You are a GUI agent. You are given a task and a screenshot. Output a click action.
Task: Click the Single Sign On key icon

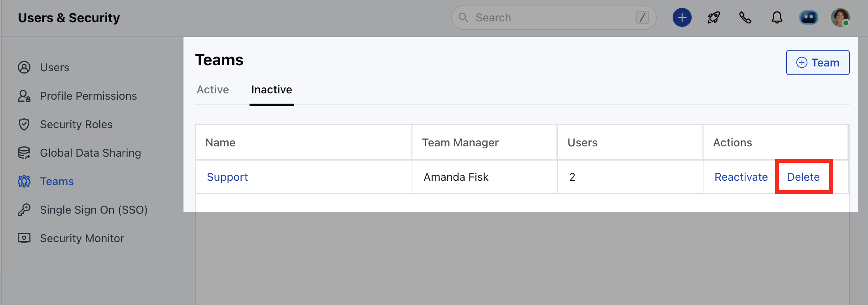(x=24, y=210)
